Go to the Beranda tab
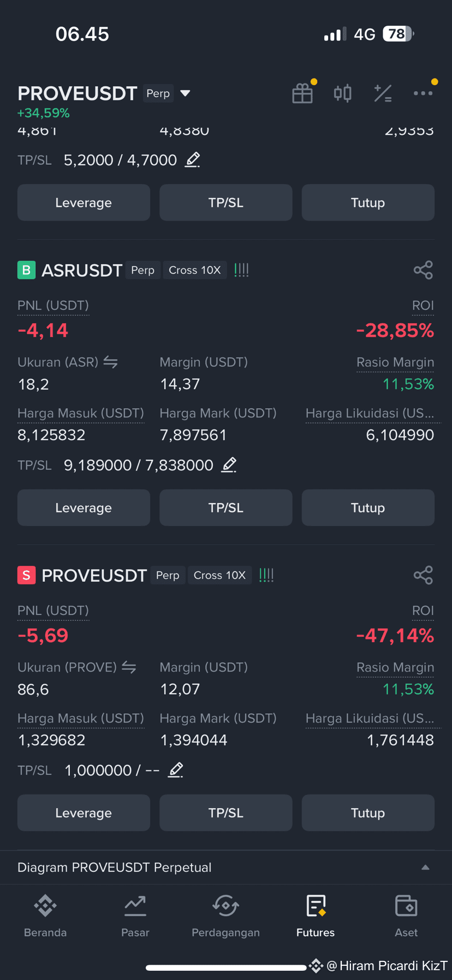 (45, 916)
